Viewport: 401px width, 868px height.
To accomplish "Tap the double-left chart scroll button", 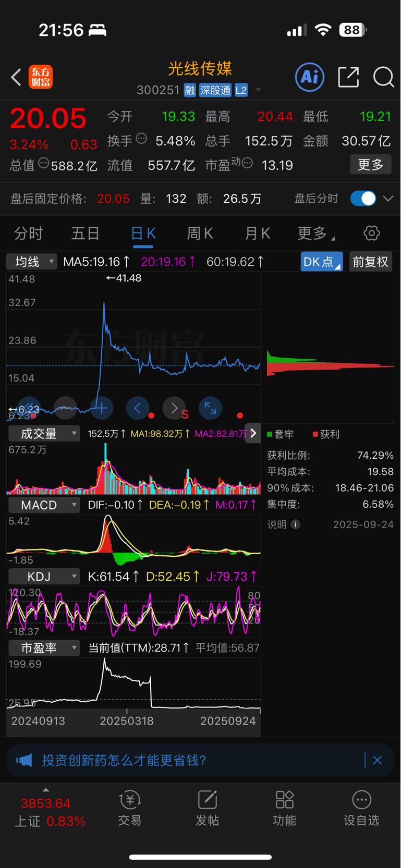I will [29, 408].
